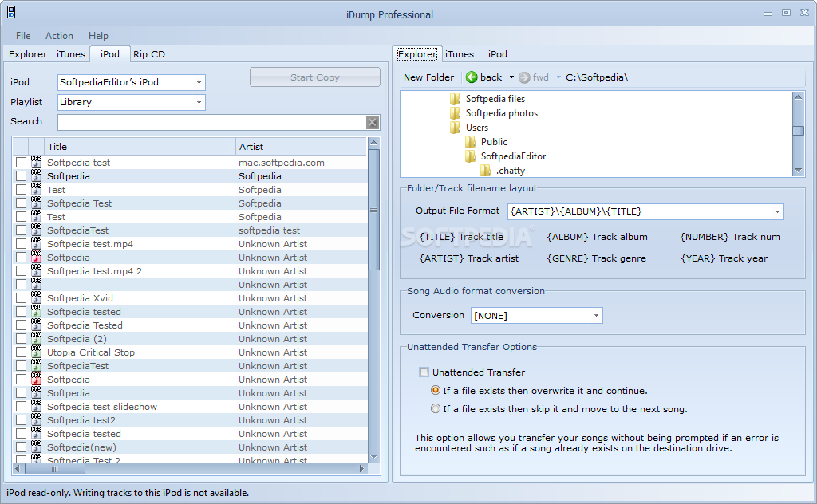
Task: Check the box for Softpedia test track
Action: 21,163
